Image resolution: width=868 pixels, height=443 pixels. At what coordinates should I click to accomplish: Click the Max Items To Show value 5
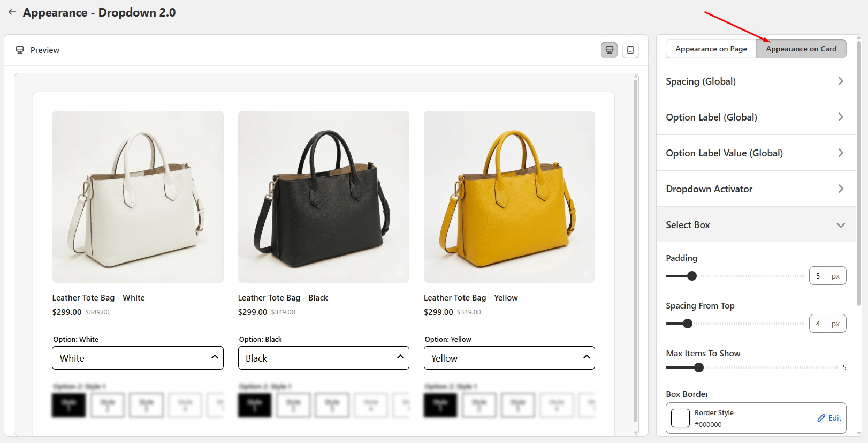click(844, 367)
